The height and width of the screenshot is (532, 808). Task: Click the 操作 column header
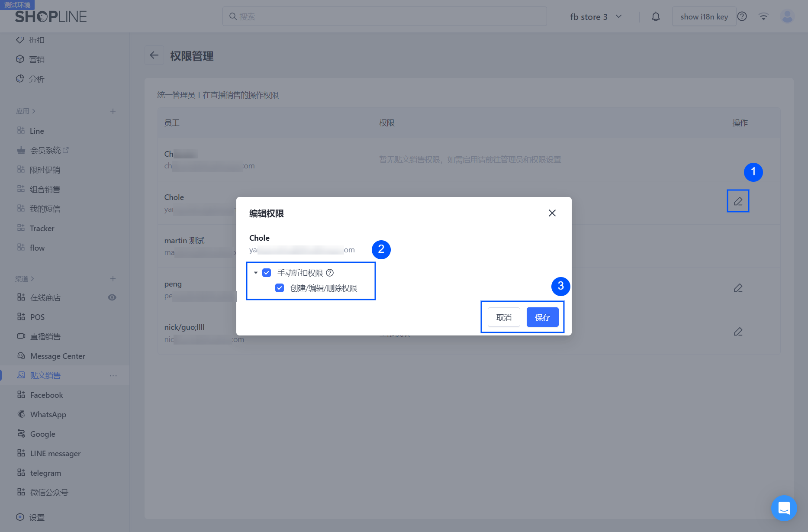pyautogui.click(x=740, y=123)
